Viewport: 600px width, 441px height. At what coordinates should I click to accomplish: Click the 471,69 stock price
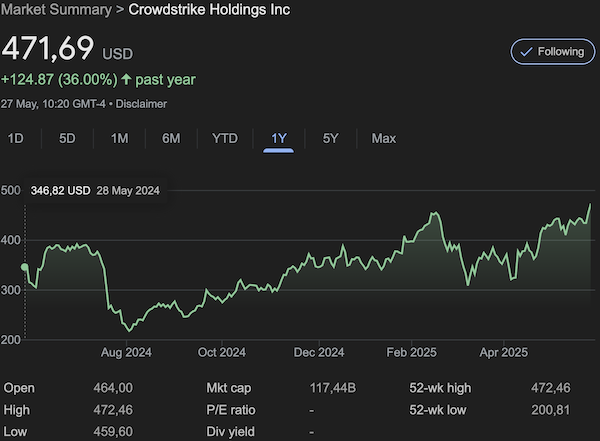point(48,48)
